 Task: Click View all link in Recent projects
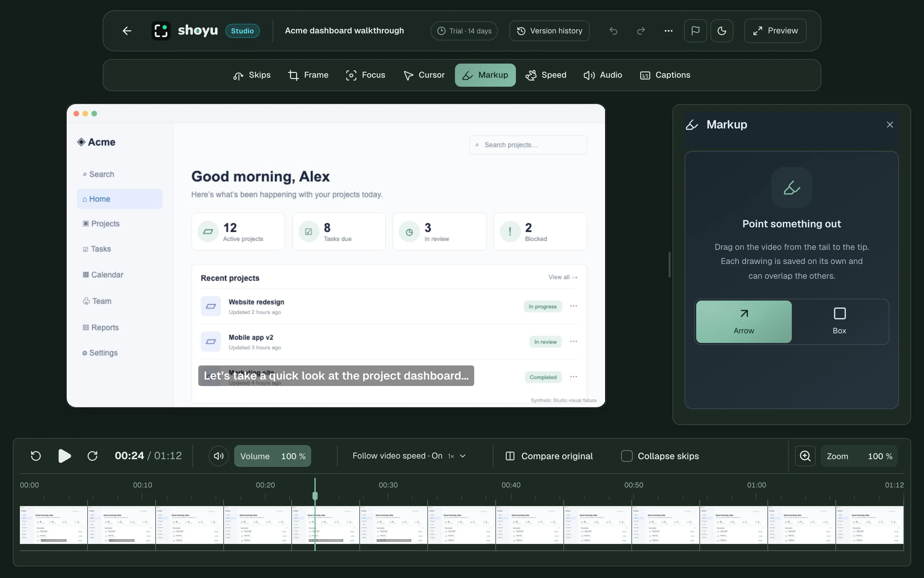click(x=563, y=277)
